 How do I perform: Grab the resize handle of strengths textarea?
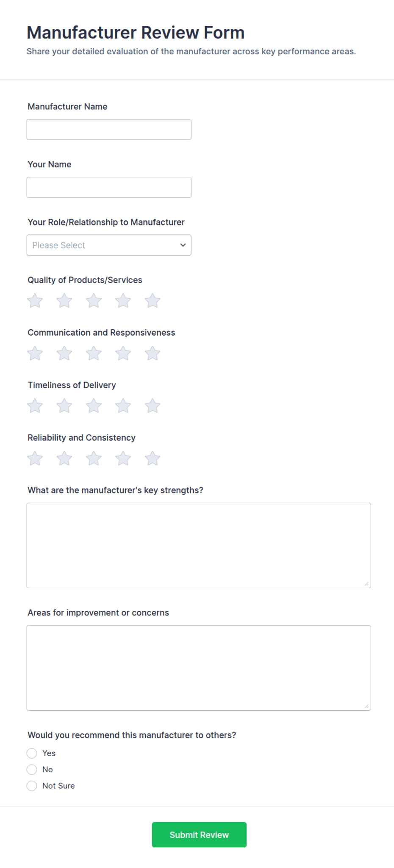pos(366,584)
